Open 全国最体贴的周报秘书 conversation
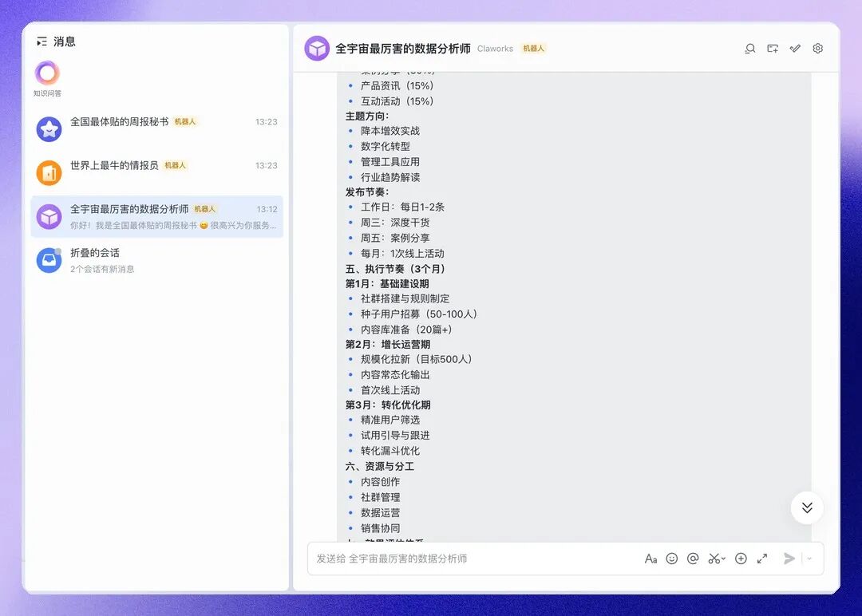Viewport: 862px width, 616px height. [157, 129]
